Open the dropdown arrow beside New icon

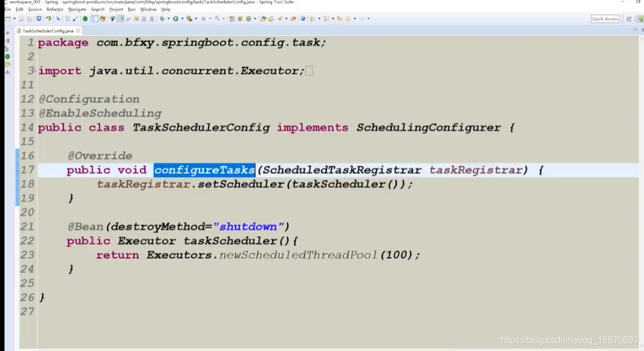(14, 19)
